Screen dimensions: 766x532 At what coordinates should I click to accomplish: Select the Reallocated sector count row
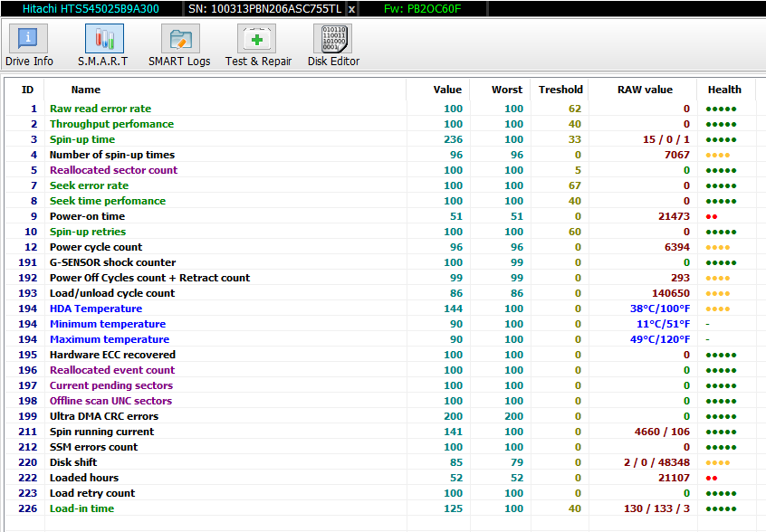click(113, 170)
